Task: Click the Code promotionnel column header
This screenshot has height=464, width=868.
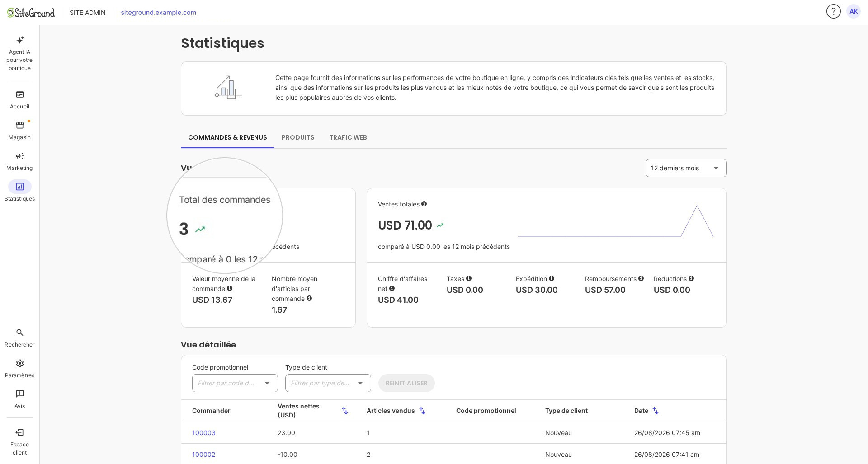Action: [x=486, y=411]
